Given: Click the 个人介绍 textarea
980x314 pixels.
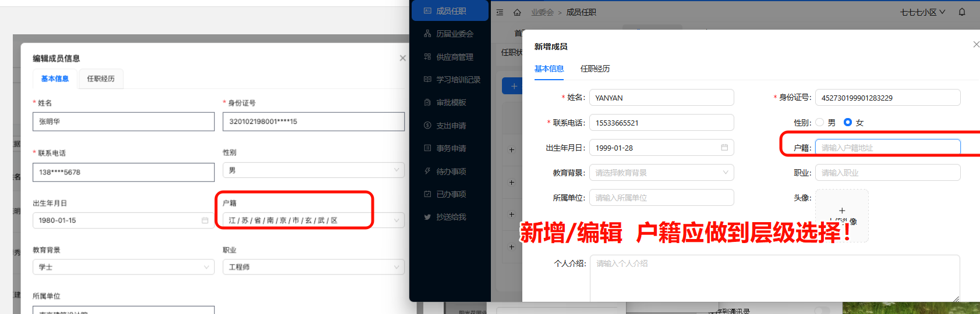Looking at the screenshot, I should pos(775,279).
